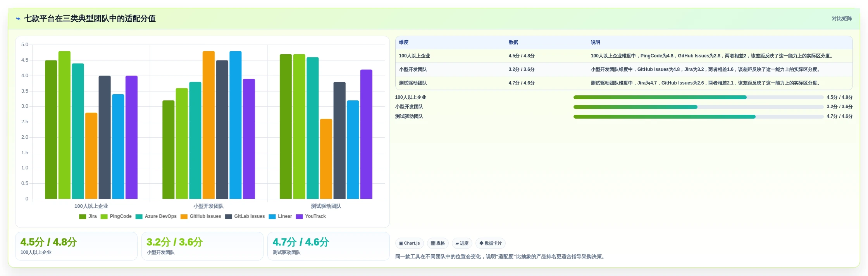The height and width of the screenshot is (276, 868).
Task: Toggle GitHub Issues legend entry
Action: click(x=201, y=217)
